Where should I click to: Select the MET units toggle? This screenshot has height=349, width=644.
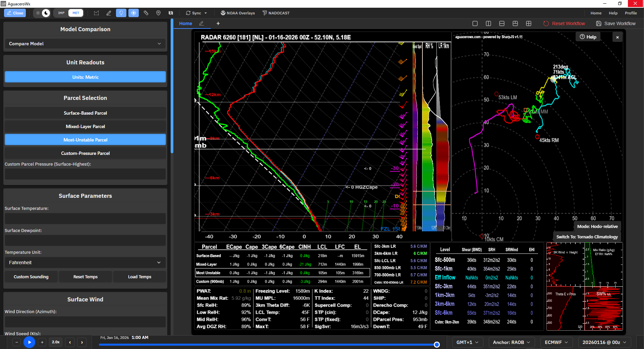(x=76, y=13)
